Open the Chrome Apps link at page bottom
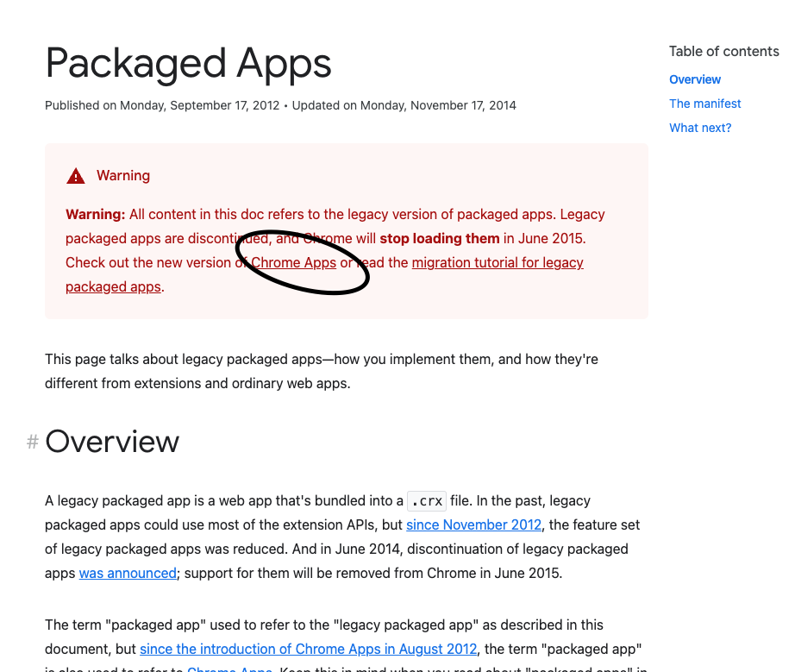Screen dimensions: 795x672 tap(229, 669)
